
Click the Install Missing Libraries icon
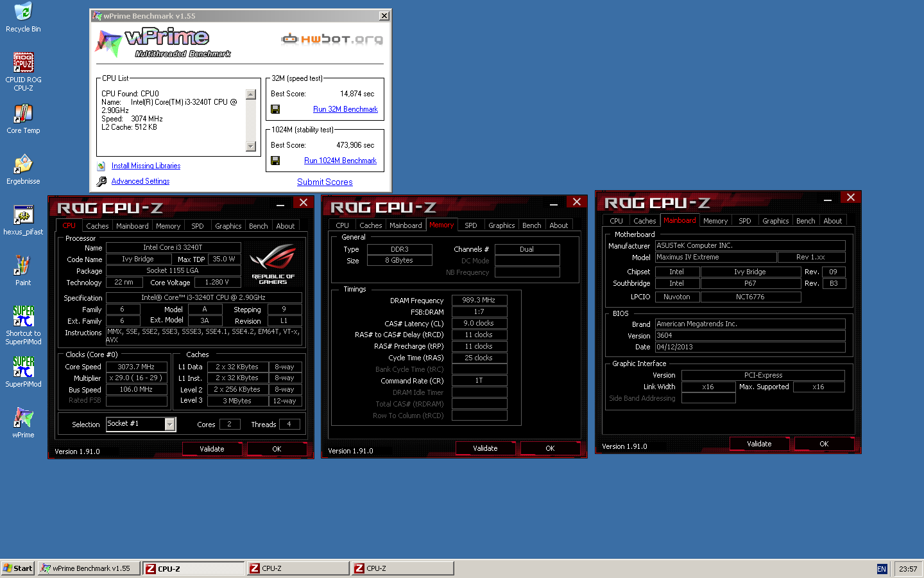(x=101, y=166)
